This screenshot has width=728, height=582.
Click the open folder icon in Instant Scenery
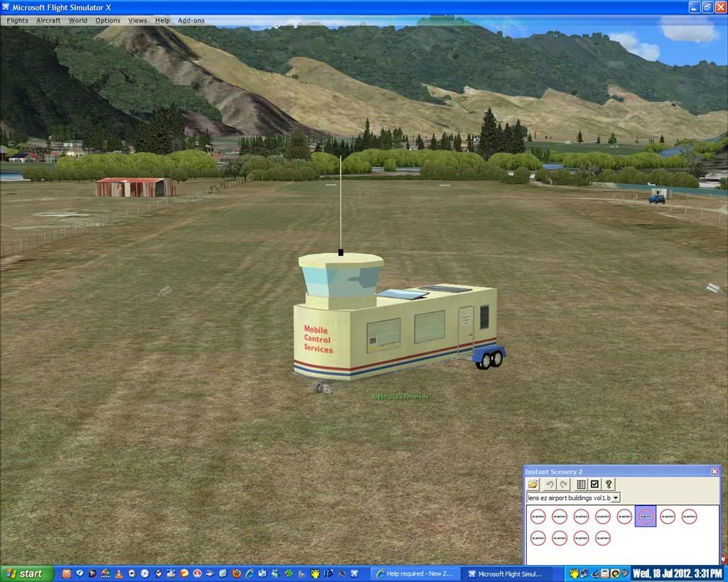point(533,485)
